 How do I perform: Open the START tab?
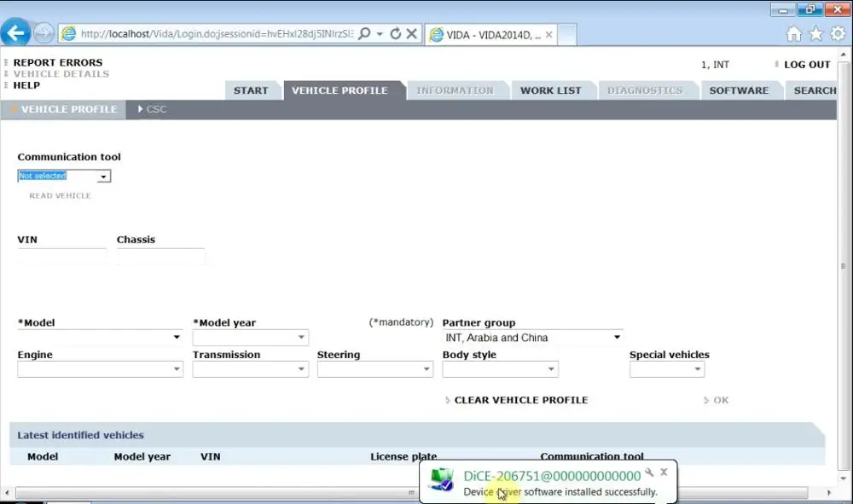pos(251,90)
